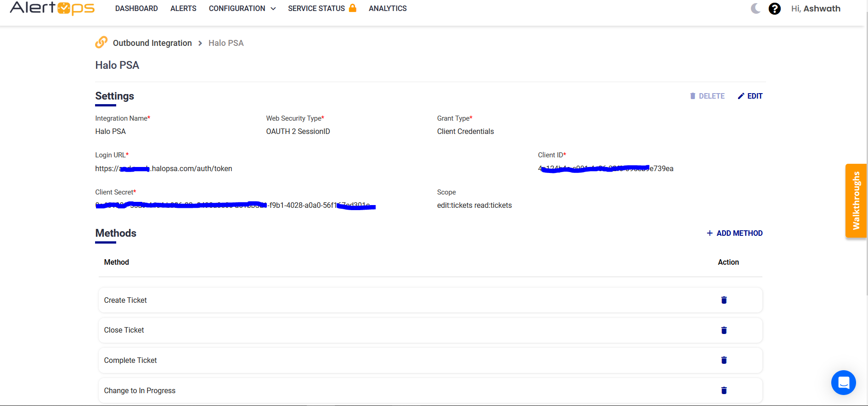Navigate to Outbound Integration breadcrumb
Image resolution: width=868 pixels, height=406 pixels.
(x=152, y=43)
